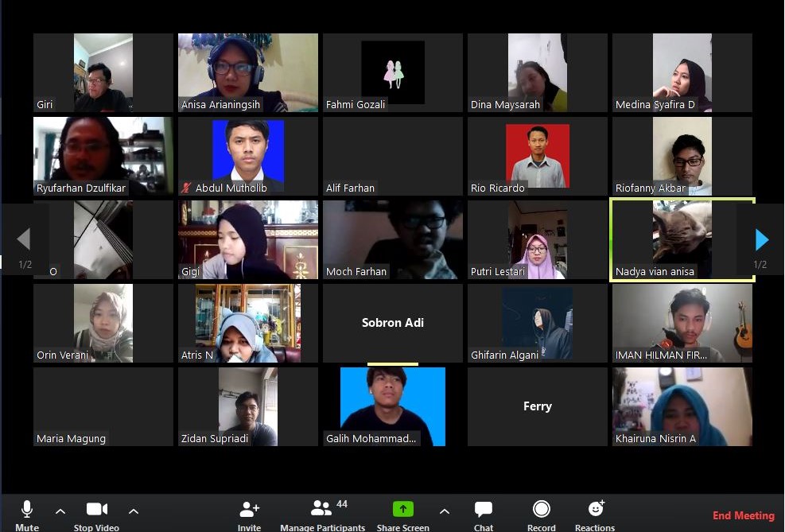Image resolution: width=785 pixels, height=532 pixels.
Task: Select Khairuna Nisrin A's video tile
Action: pos(682,407)
